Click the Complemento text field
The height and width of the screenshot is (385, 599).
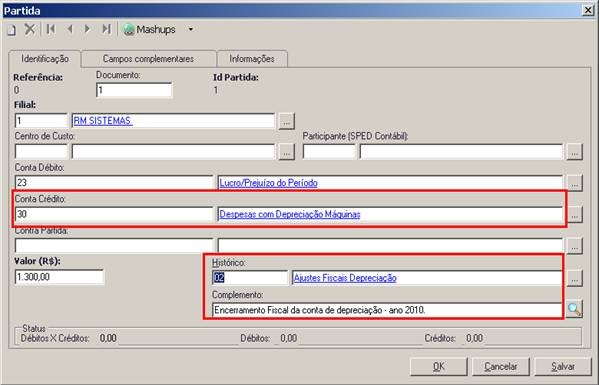pyautogui.click(x=387, y=310)
